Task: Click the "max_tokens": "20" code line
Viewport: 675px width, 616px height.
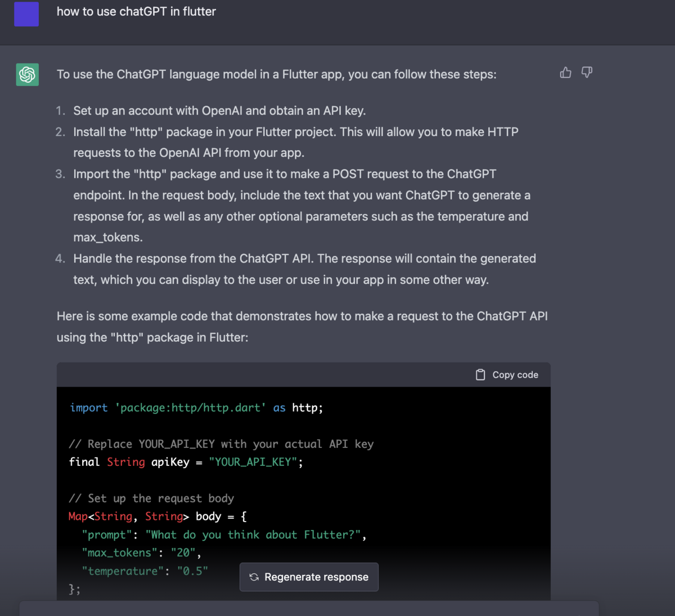Action: (141, 553)
